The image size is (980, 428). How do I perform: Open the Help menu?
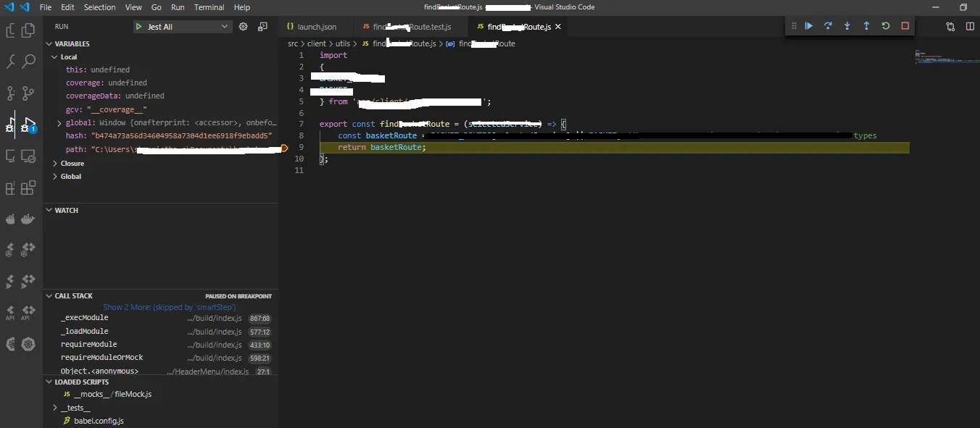coord(242,7)
